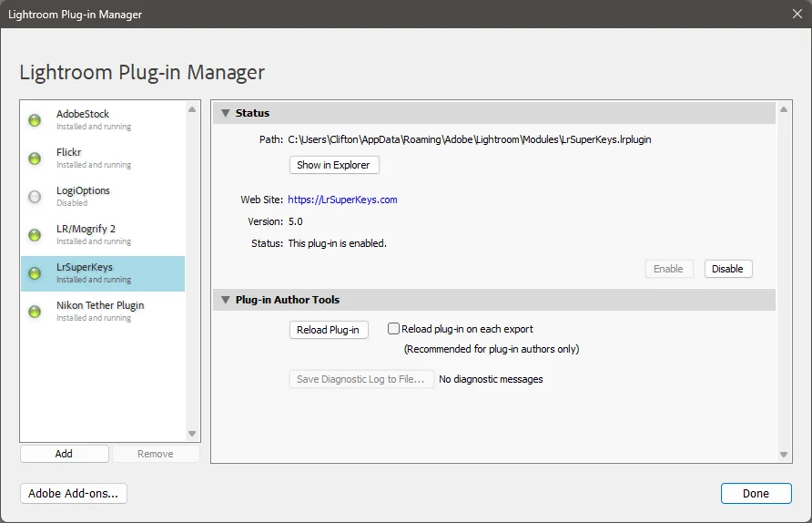Screen dimensions: 812x523
Task: Select the LogiOptions plug-in entry
Action: pyautogui.click(x=103, y=197)
